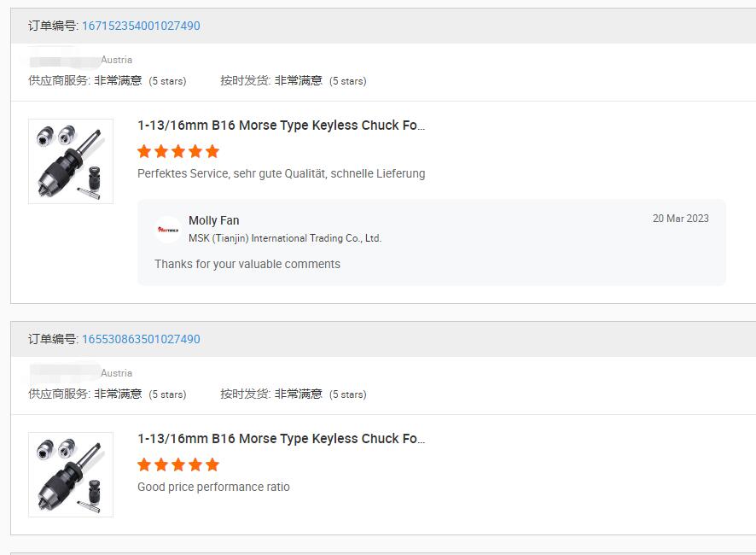Image resolution: width=756 pixels, height=555 pixels.
Task: Click MSK (Tianjin) International Trading Co., Ltd.
Action: click(284, 238)
